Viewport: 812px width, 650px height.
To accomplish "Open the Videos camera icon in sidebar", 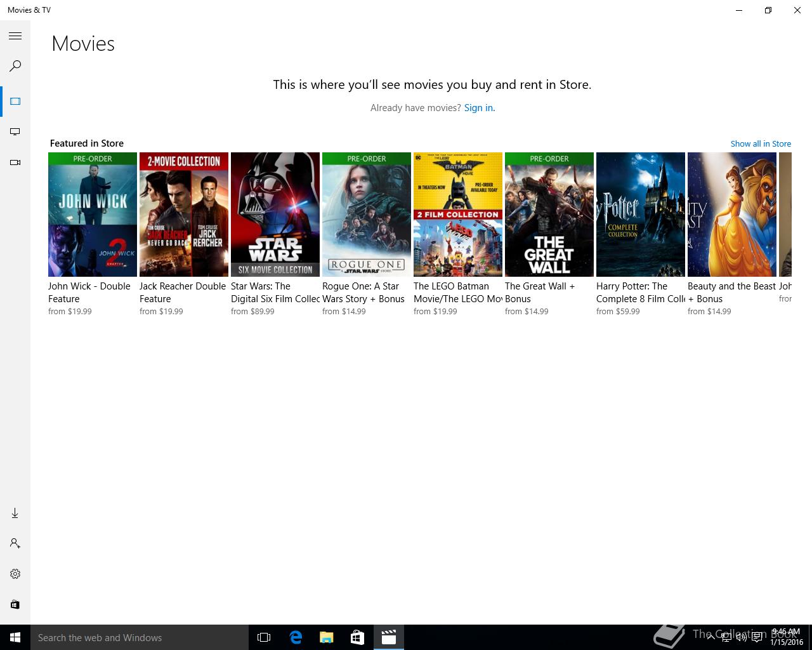I will (x=15, y=162).
